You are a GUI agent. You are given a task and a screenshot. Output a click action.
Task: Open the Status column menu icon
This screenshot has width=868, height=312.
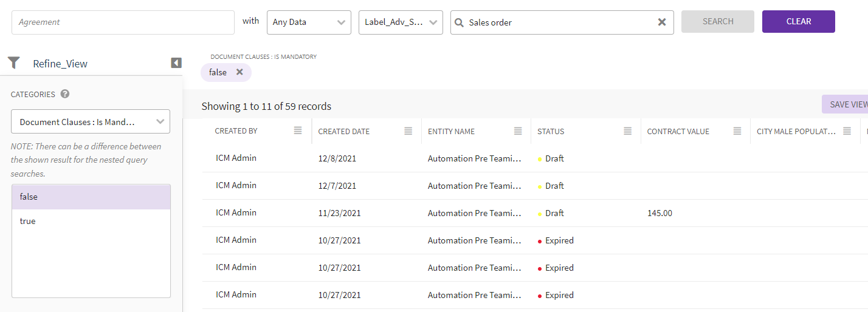(627, 131)
